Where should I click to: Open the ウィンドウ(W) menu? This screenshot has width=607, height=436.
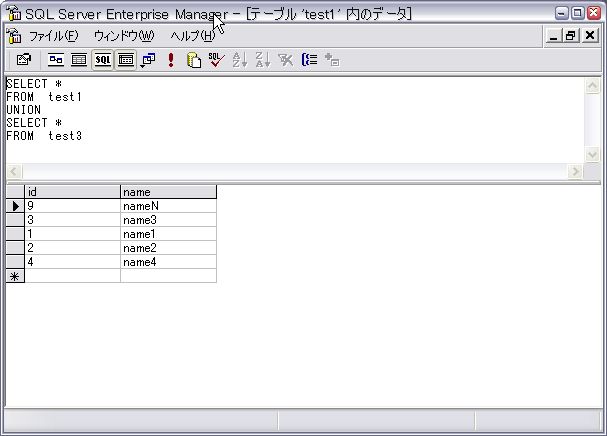pyautogui.click(x=124, y=36)
